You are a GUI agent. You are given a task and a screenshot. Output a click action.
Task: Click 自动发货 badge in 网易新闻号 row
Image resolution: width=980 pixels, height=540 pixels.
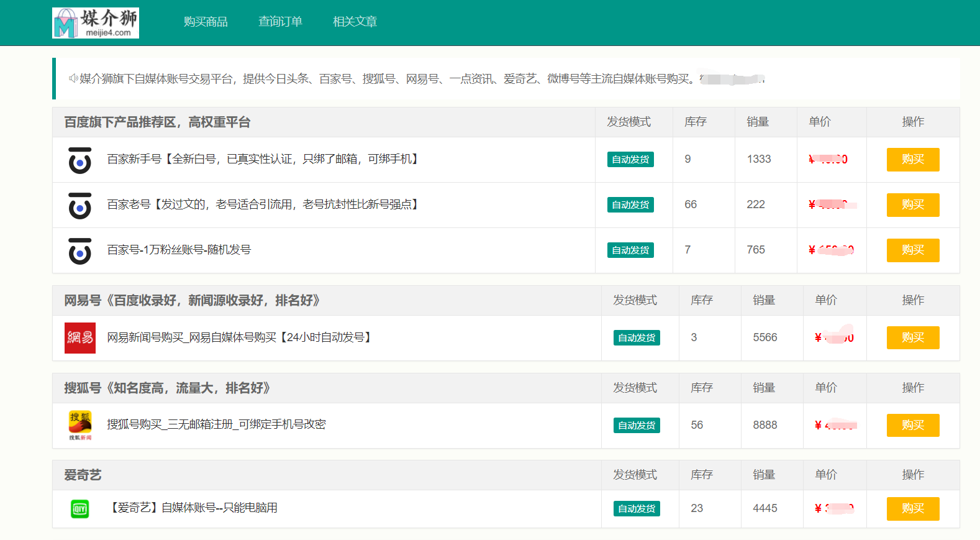tap(637, 338)
